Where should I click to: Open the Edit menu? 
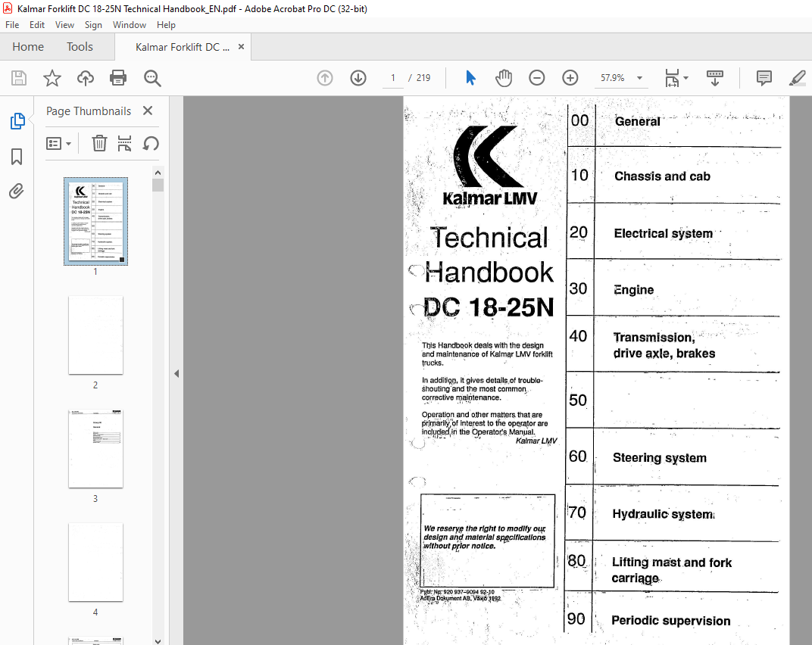coord(37,25)
